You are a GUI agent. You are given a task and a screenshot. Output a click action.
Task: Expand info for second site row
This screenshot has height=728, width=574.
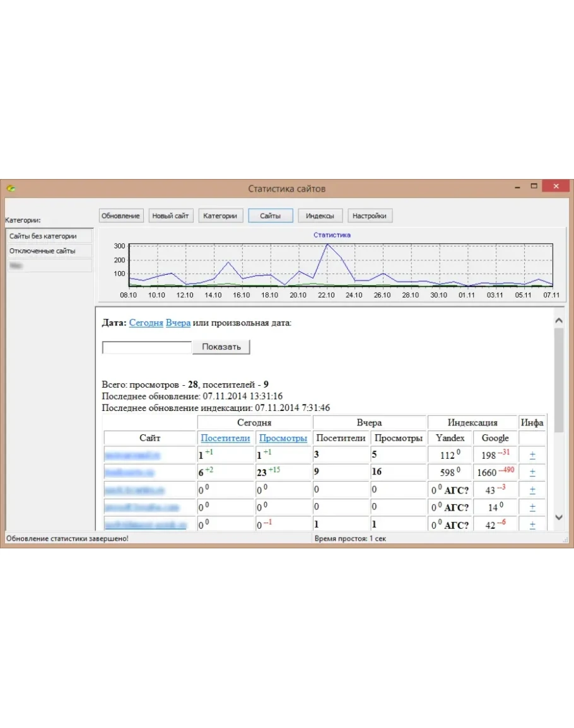pos(532,472)
